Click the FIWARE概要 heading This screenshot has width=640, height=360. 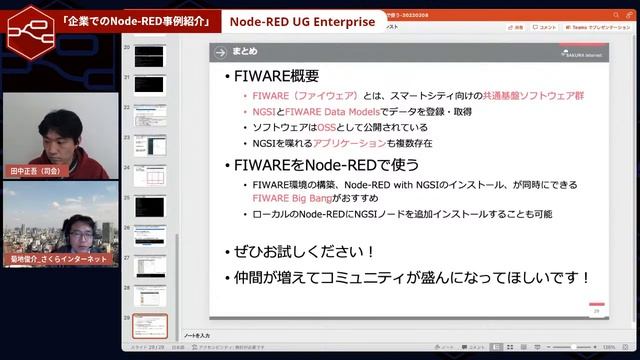[276, 76]
